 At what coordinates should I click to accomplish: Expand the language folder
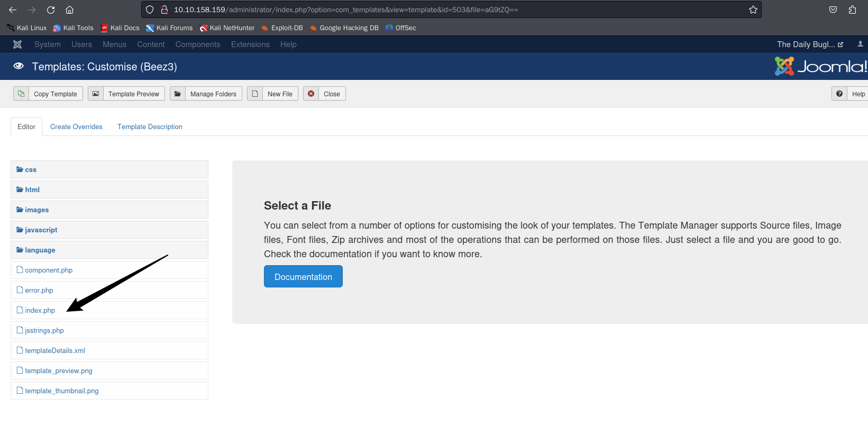(109, 250)
